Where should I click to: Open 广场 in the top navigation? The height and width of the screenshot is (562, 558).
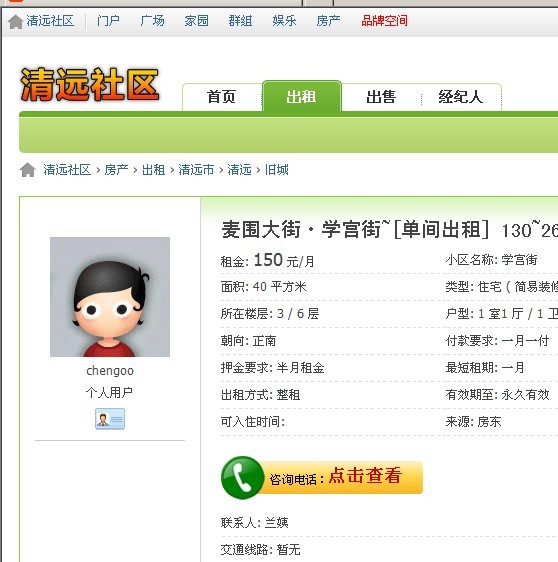[152, 21]
